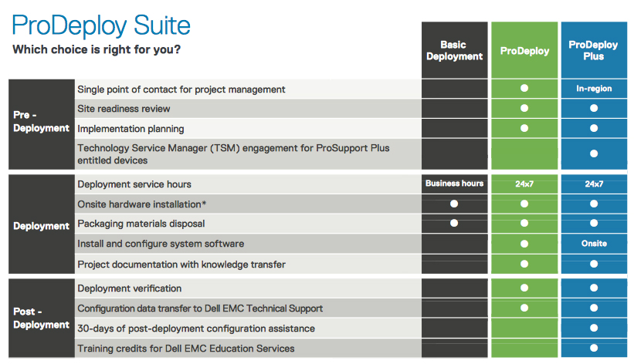Image resolution: width=634 pixels, height=364 pixels.
Task: Click 'Single point of contact for project management'
Action: coord(181,89)
